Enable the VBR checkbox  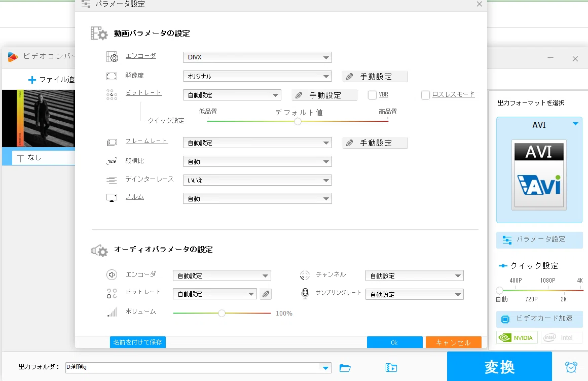click(372, 95)
